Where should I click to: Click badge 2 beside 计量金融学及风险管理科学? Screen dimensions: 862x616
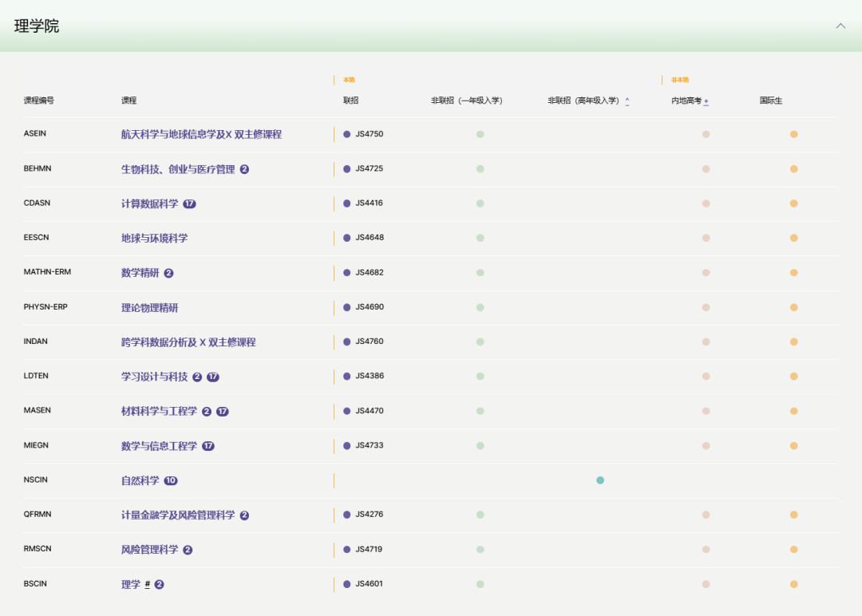coord(244,515)
